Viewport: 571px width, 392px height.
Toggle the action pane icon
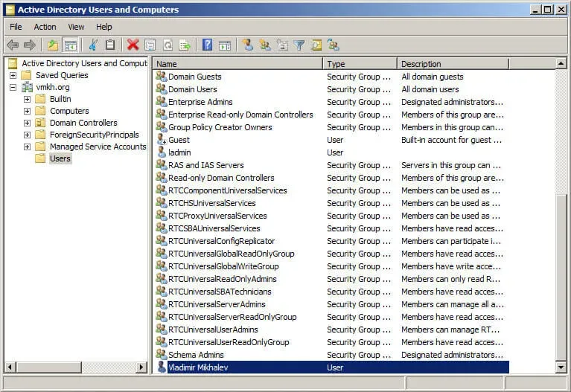(224, 45)
